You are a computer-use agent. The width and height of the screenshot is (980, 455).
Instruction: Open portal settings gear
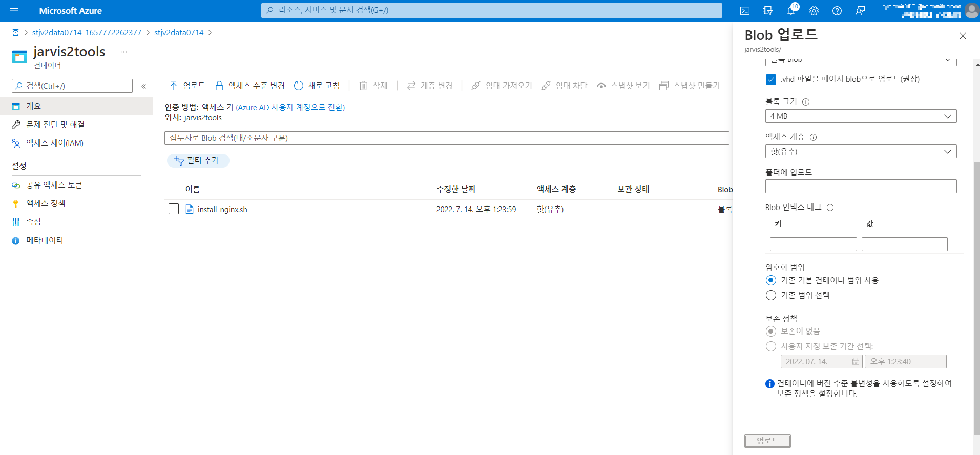point(814,11)
